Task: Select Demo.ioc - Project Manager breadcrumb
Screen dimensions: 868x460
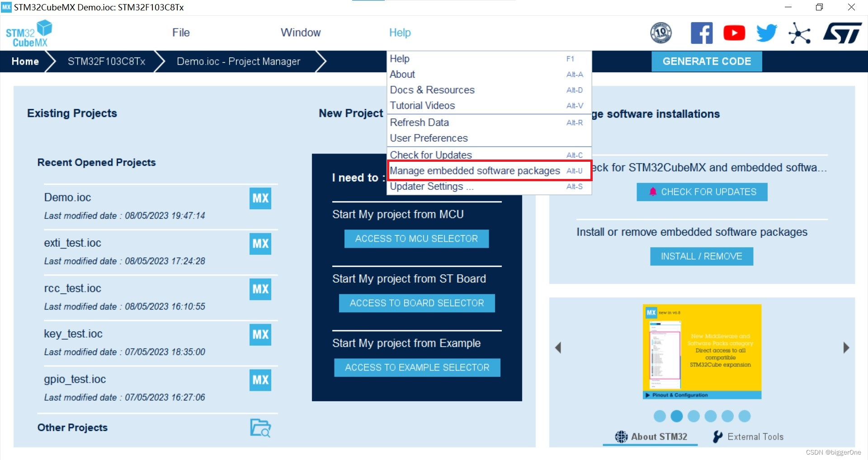Action: coord(239,61)
